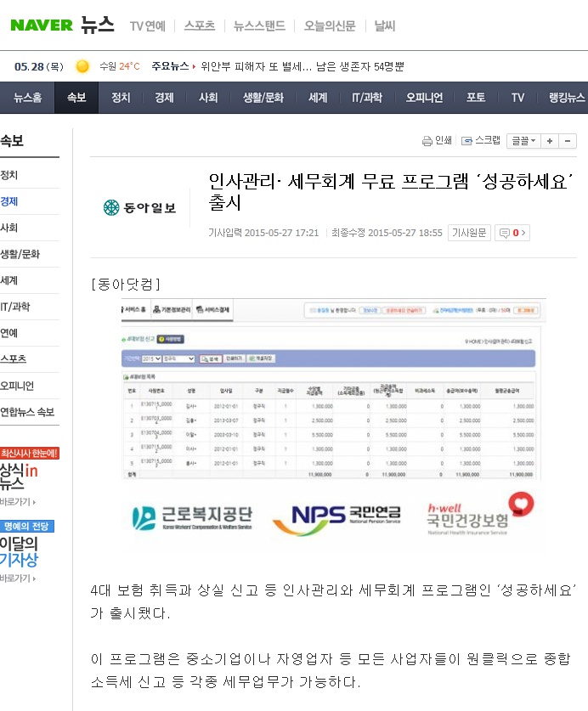Increase font size with plus button

[x=550, y=141]
